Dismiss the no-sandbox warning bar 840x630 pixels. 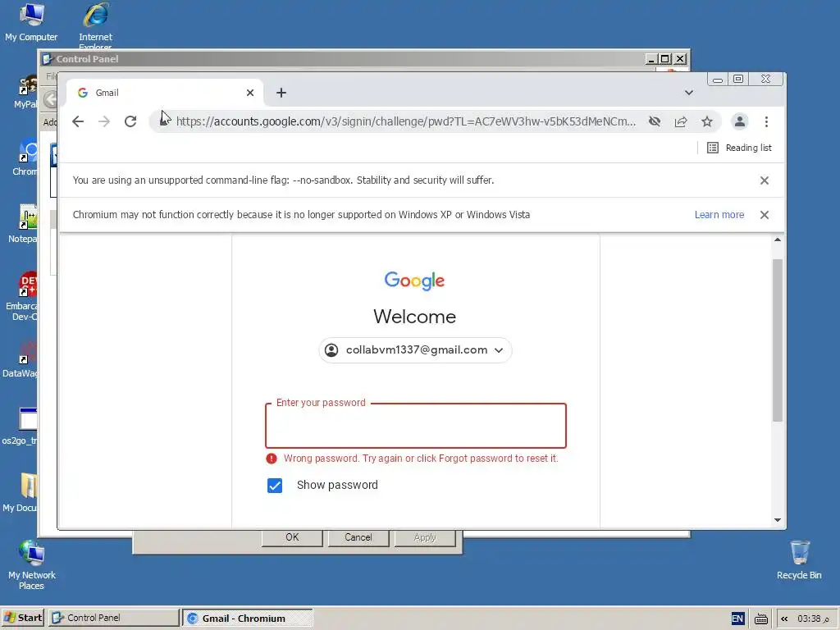point(765,180)
